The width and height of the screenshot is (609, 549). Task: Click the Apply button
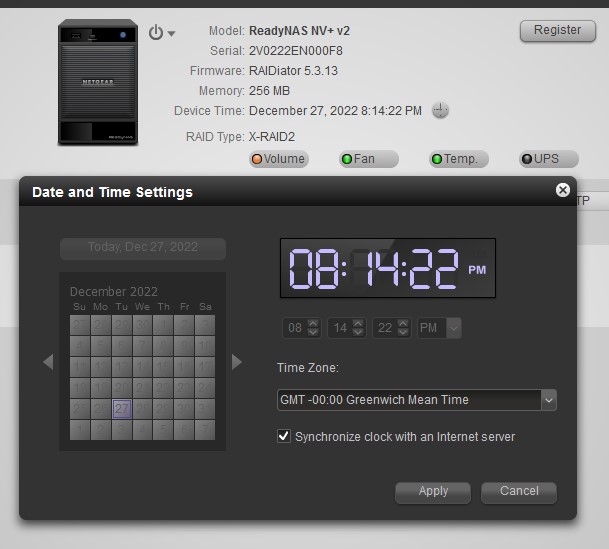click(433, 492)
